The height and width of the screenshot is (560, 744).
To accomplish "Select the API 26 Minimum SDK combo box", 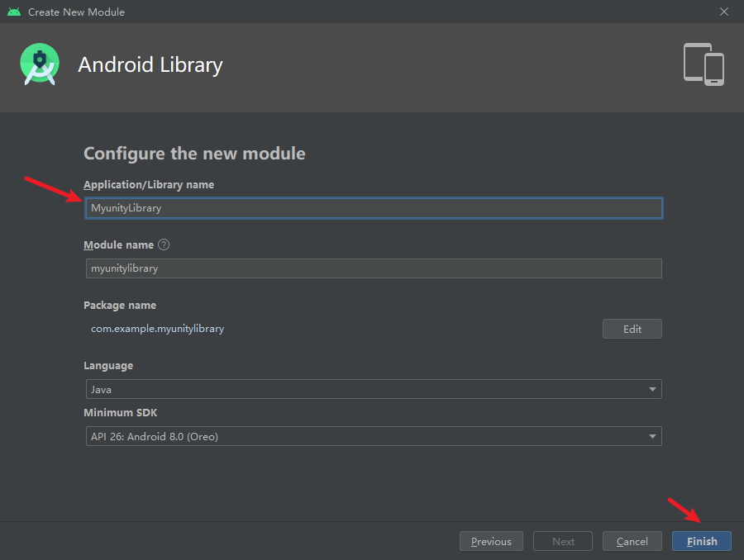I will coord(373,436).
